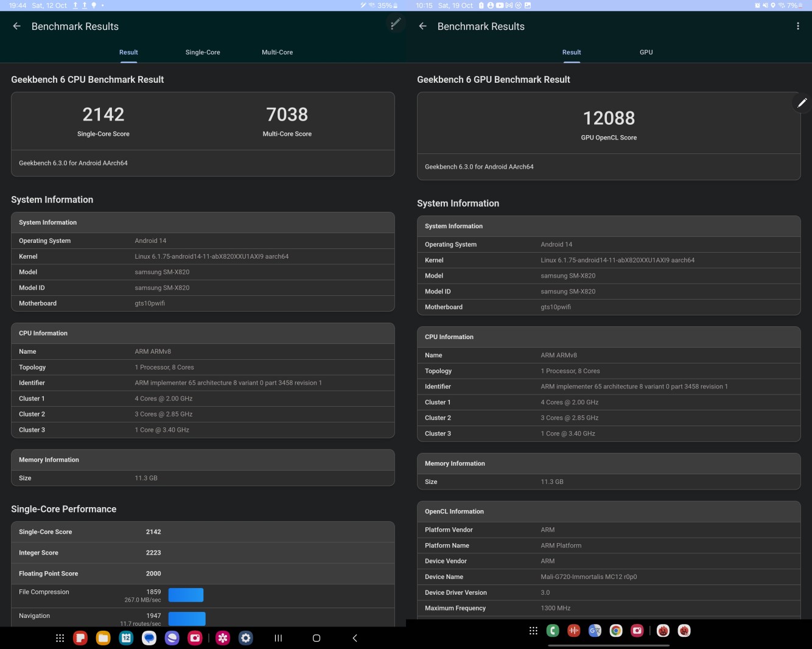Tap Floating Point Score 2000 row

point(203,574)
